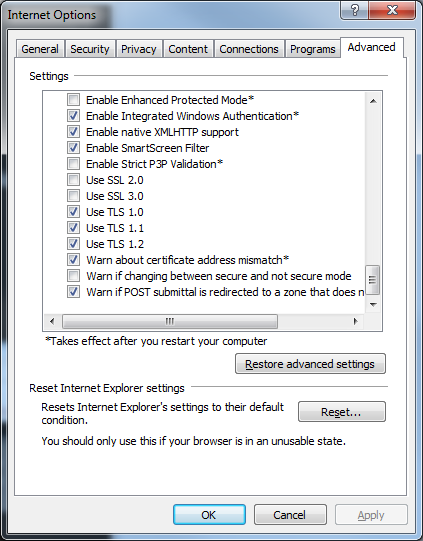Enable Strict P3P Validation checkbox
The height and width of the screenshot is (541, 423).
(x=73, y=164)
